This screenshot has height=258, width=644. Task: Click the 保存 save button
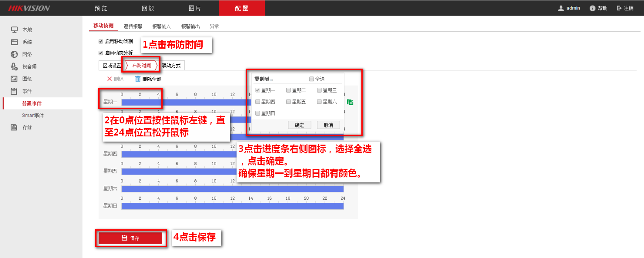(130, 238)
